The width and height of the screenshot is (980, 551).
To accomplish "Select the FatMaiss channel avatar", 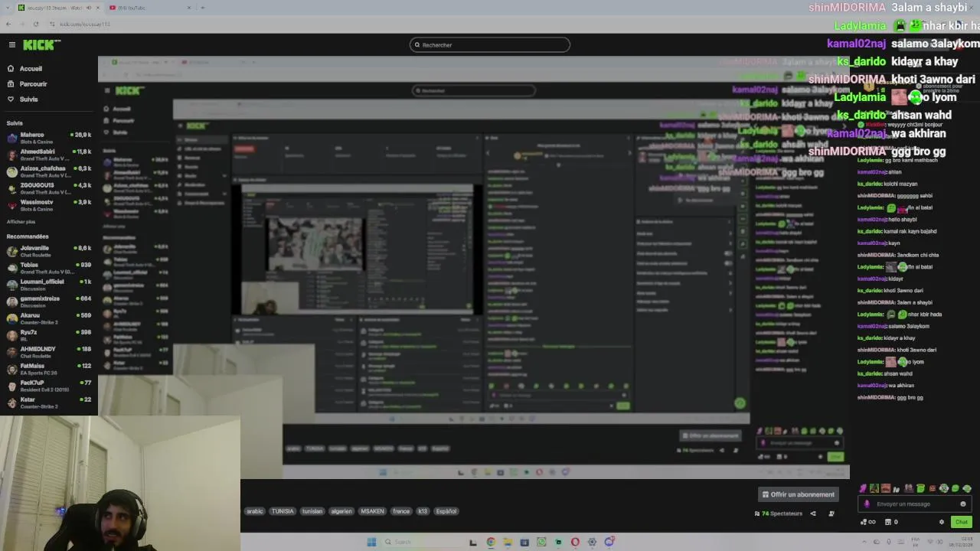I will point(11,369).
